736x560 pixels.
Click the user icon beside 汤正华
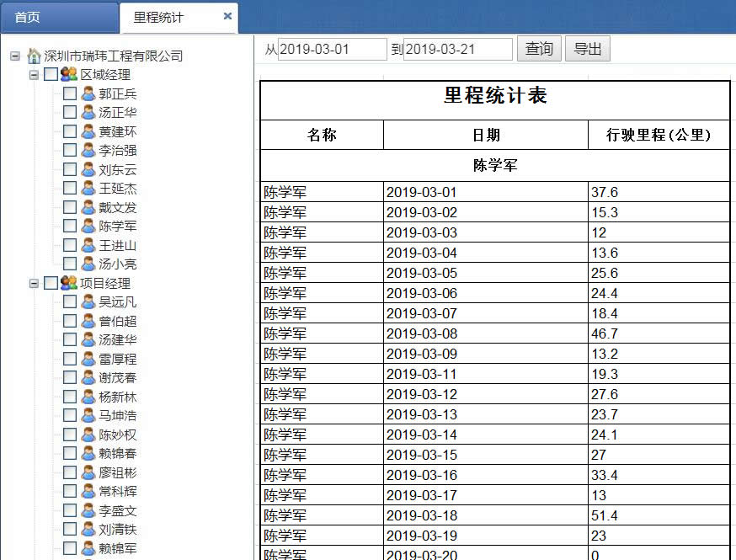tap(88, 112)
